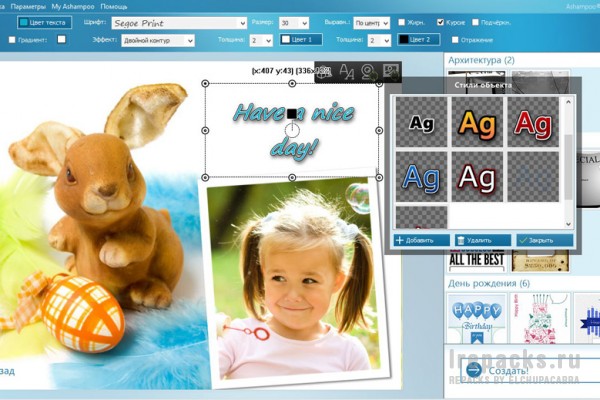Screen dimensions: 600x400
Task: Enable the Подчёркн. (underline) checkbox
Action: (475, 22)
